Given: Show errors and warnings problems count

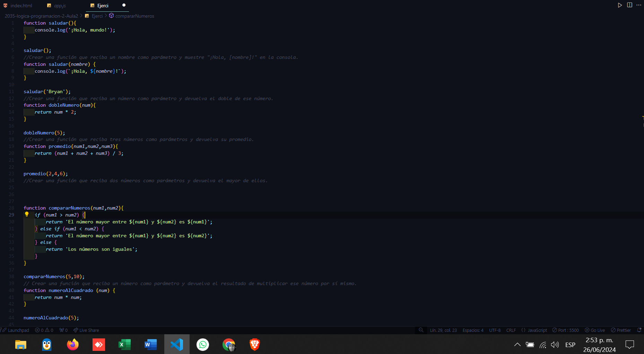Looking at the screenshot, I should [44, 330].
